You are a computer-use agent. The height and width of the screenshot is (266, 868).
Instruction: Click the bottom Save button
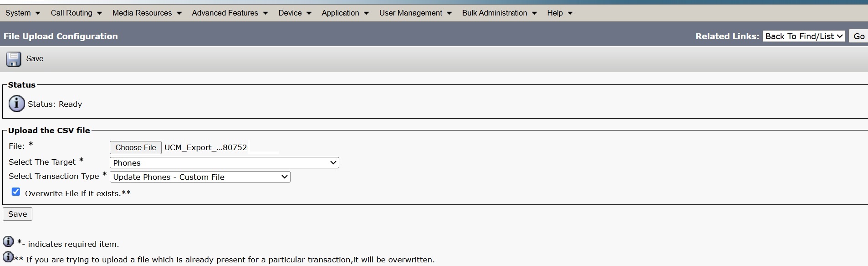tap(18, 214)
